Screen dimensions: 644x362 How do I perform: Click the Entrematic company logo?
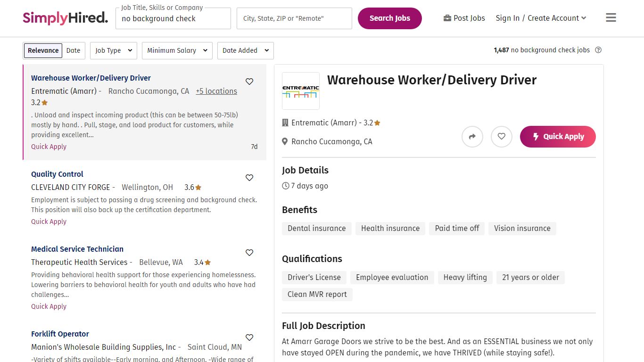(x=301, y=91)
